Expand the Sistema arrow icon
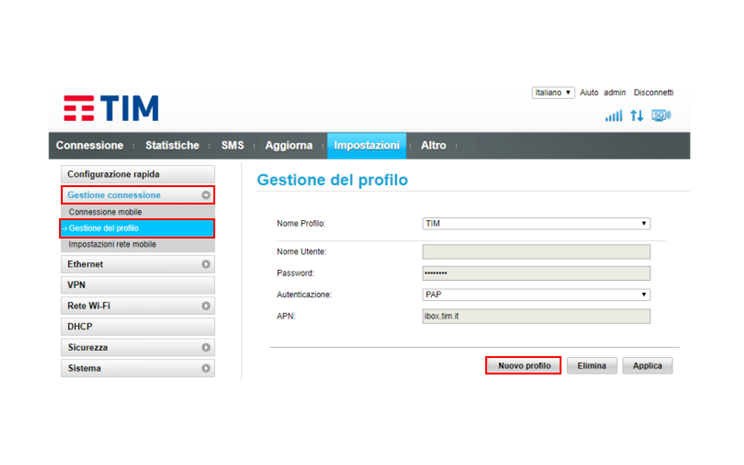 click(206, 368)
